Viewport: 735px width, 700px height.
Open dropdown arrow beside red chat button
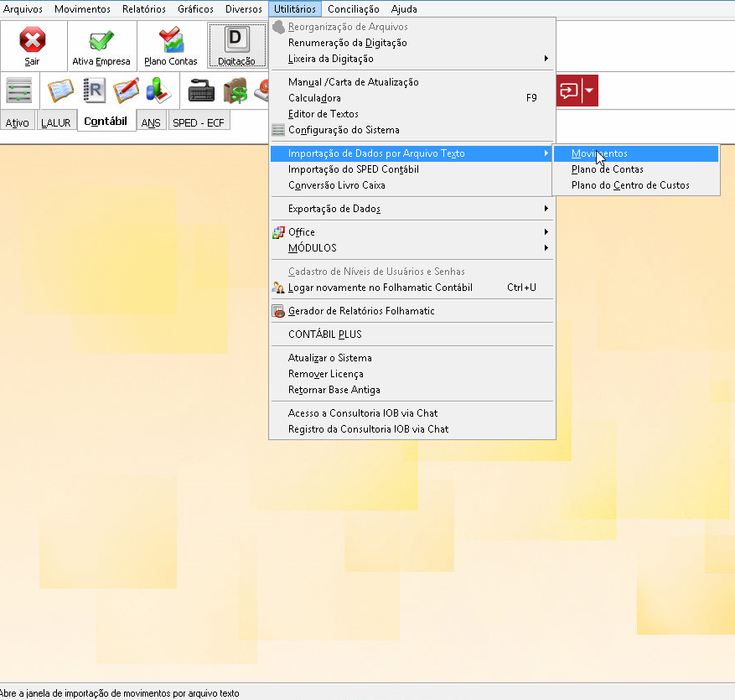tap(590, 90)
